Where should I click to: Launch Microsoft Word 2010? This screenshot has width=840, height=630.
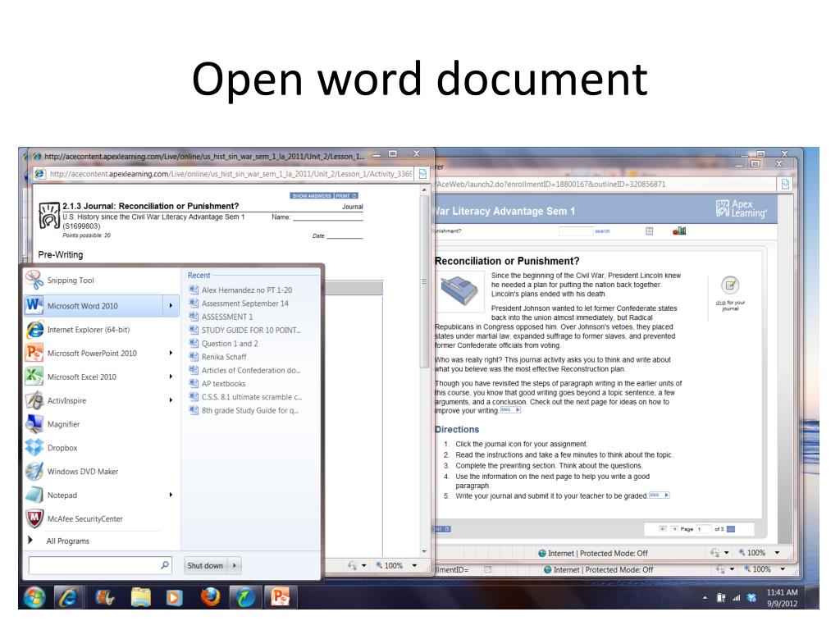click(x=94, y=306)
